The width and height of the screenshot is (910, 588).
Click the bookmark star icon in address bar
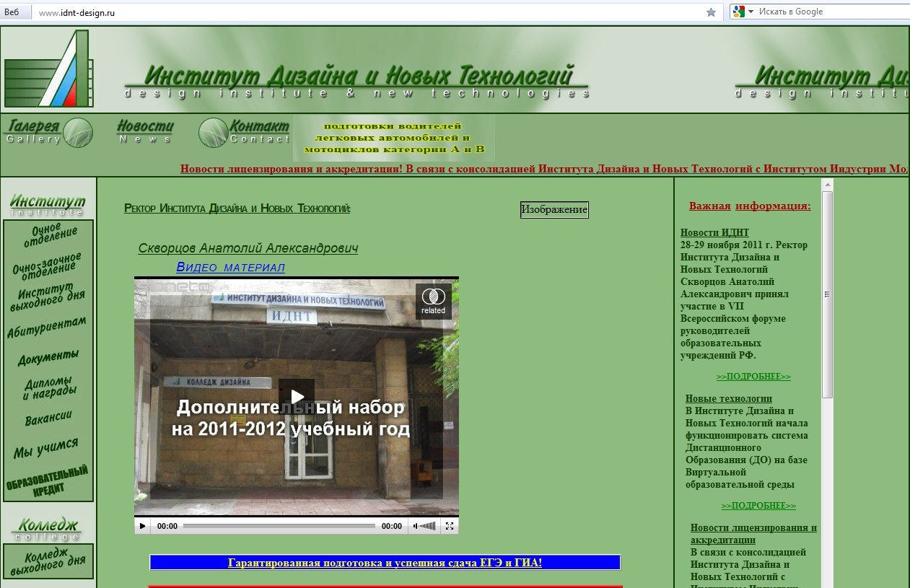coord(711,12)
